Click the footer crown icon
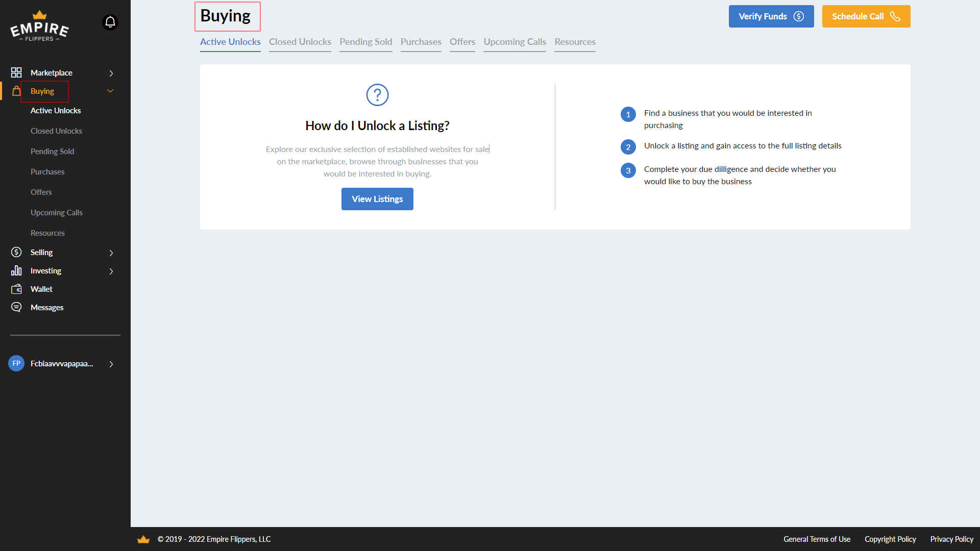The image size is (980, 551). click(143, 539)
